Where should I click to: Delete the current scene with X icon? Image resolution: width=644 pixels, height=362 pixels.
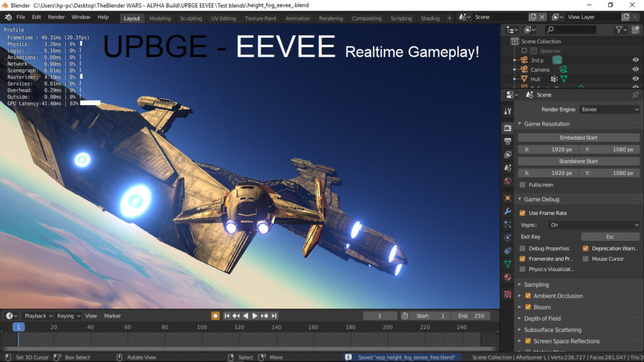[x=542, y=17]
